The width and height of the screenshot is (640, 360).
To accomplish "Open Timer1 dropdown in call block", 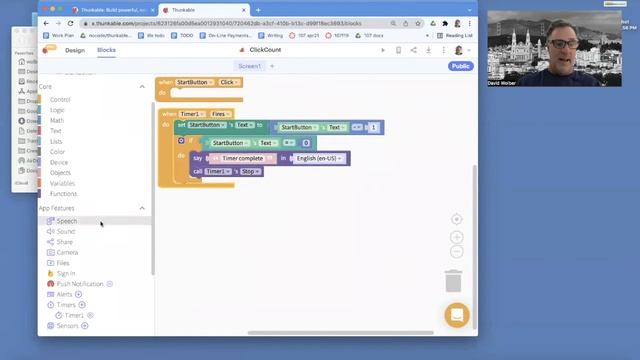I will pyautogui.click(x=218, y=171).
